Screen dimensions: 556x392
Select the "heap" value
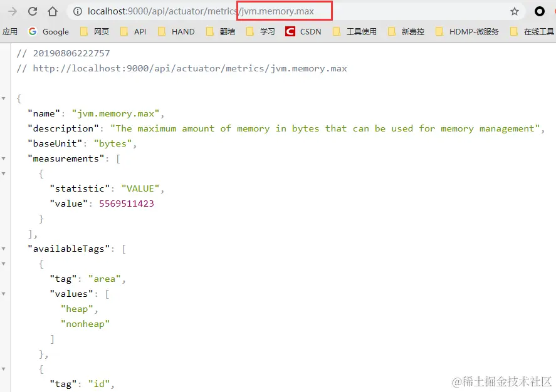click(77, 309)
